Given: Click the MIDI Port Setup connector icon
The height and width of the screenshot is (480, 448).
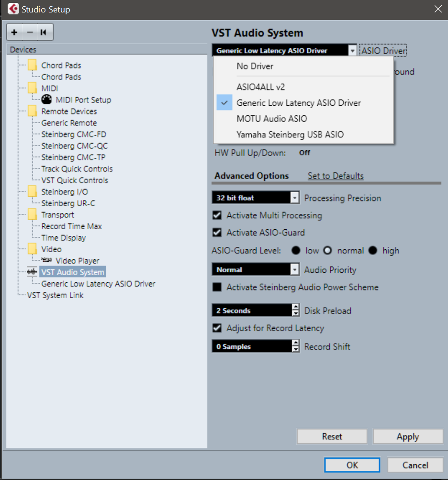Looking at the screenshot, I should (46, 100).
